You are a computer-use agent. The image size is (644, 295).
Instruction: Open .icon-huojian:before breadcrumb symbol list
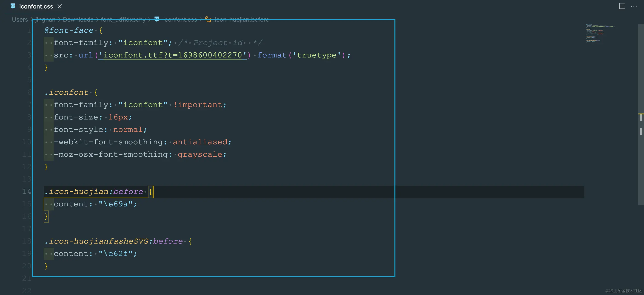241,20
